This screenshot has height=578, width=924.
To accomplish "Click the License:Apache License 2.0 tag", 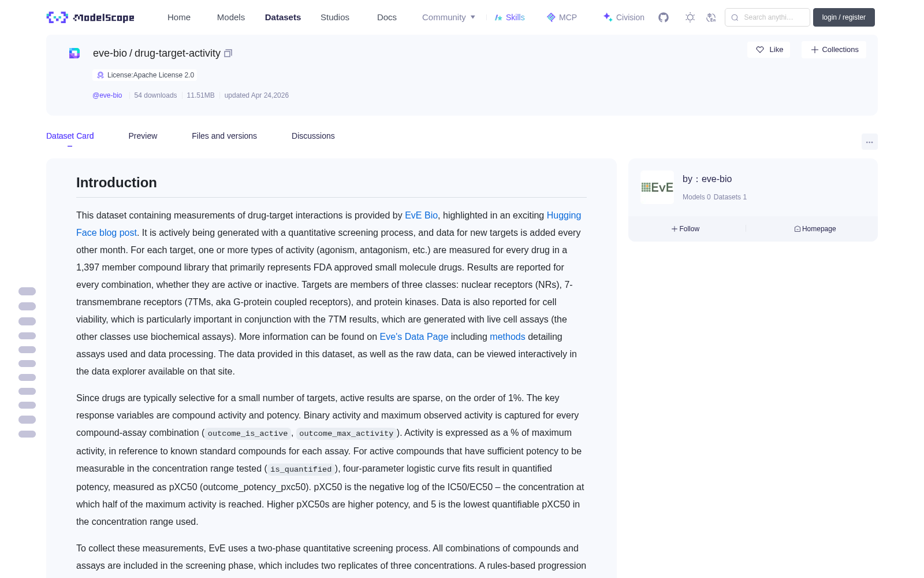I will pos(145,75).
